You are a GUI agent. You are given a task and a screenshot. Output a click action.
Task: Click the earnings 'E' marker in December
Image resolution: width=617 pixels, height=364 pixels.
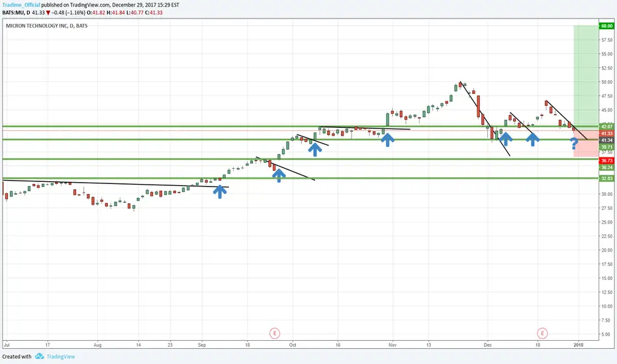pos(542,334)
